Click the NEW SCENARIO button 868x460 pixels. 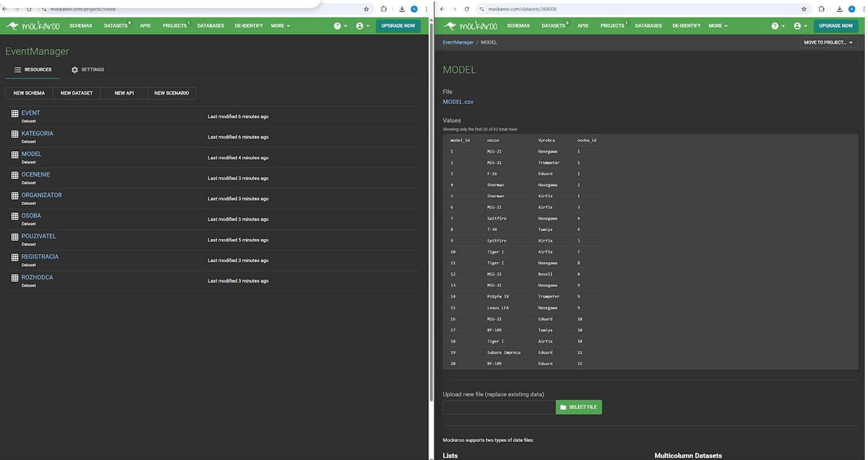click(x=172, y=93)
